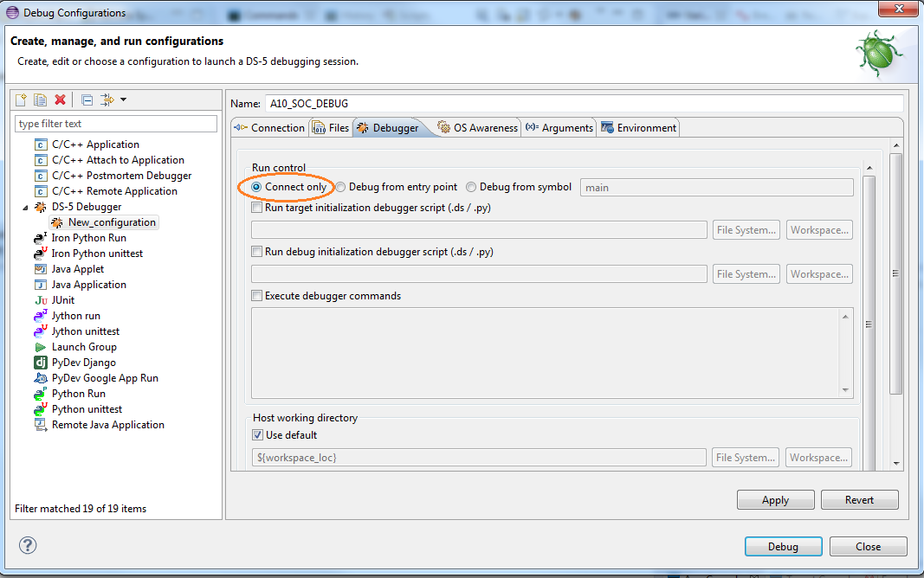924x578 pixels.
Task: Click the Python Run icon
Action: point(40,394)
